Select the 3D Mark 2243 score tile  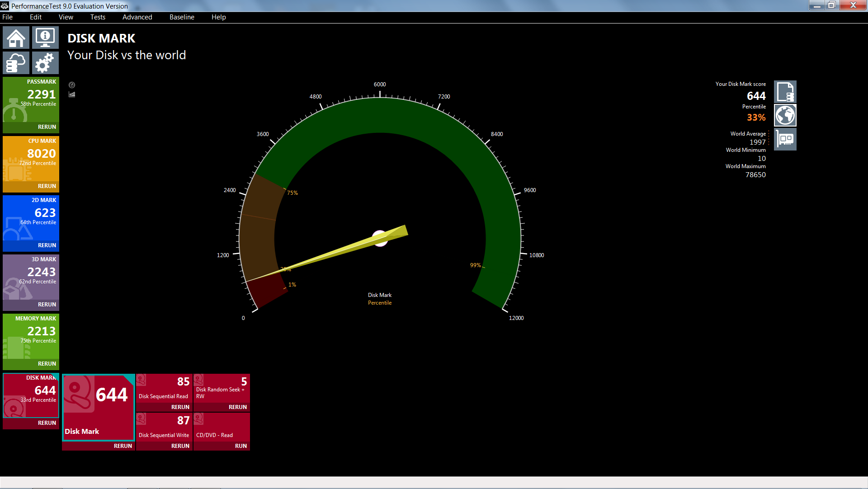pyautogui.click(x=31, y=277)
